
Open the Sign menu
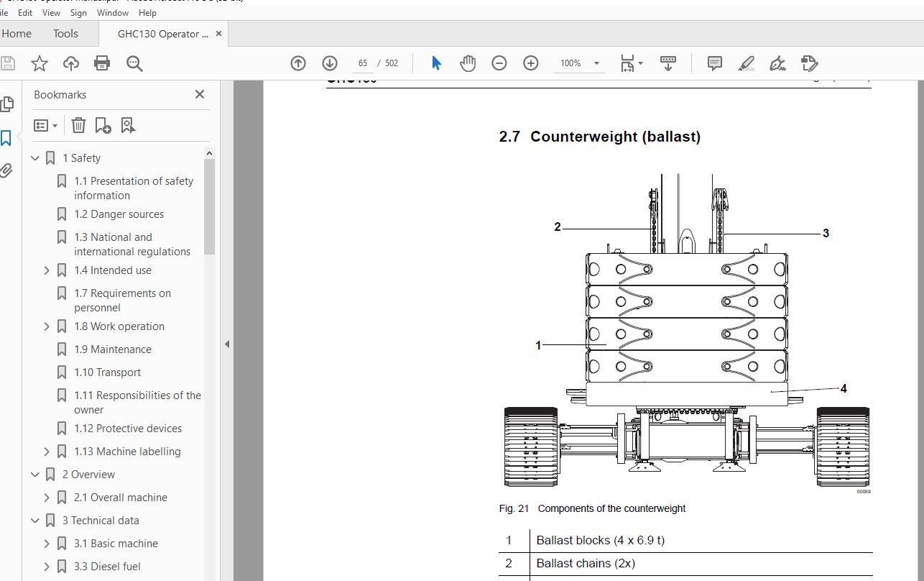coord(78,13)
